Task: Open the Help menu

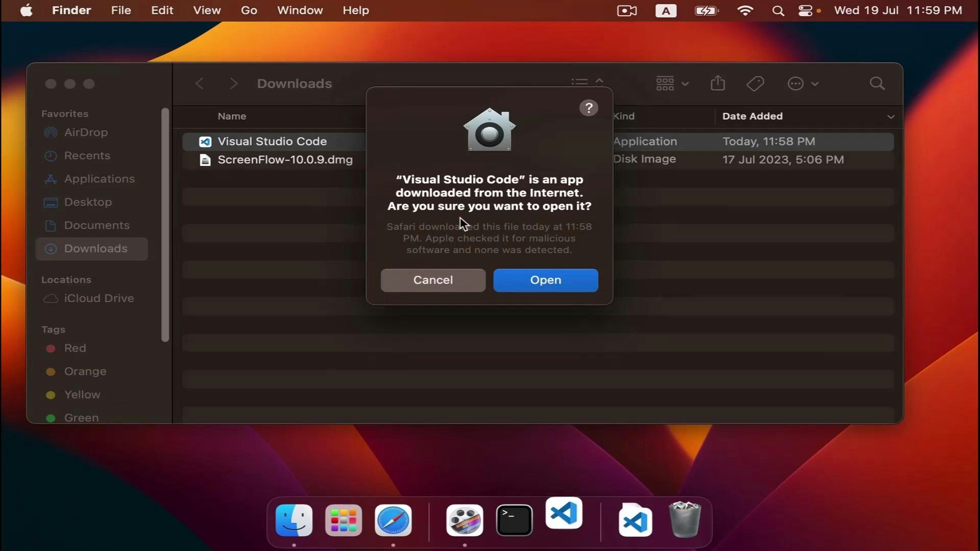Action: pos(355,10)
